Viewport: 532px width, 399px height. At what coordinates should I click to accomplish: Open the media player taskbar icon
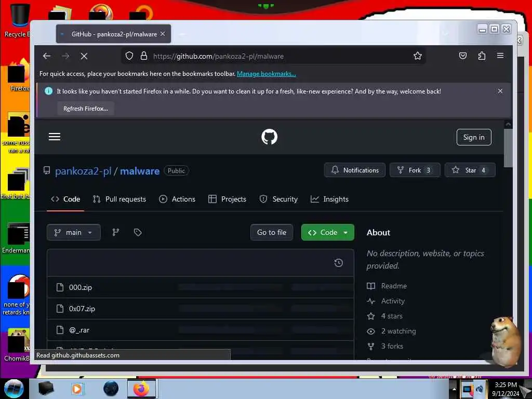pos(77,389)
